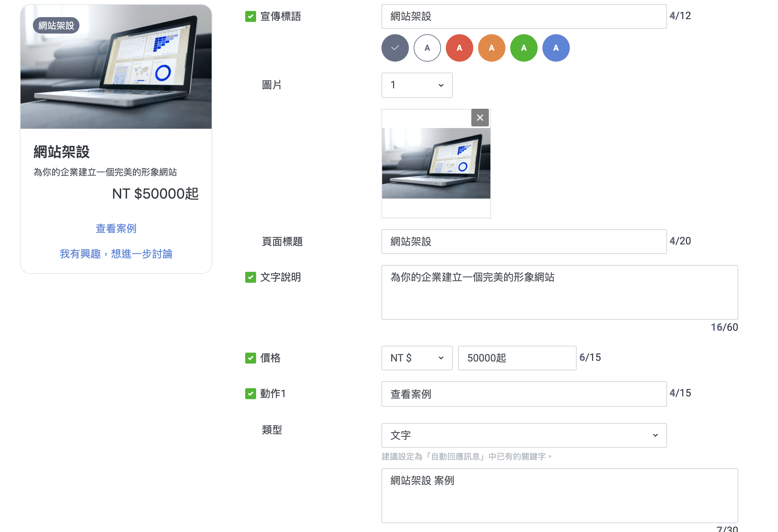Toggle the 文字說明 checkbox
The height and width of the screenshot is (532, 778).
[x=251, y=277]
